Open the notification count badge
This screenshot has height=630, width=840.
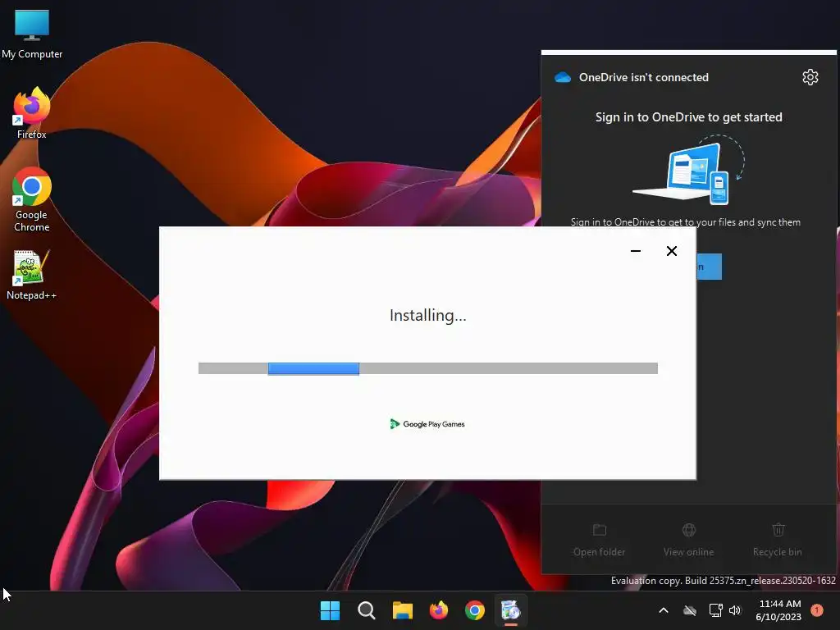pyautogui.click(x=816, y=609)
